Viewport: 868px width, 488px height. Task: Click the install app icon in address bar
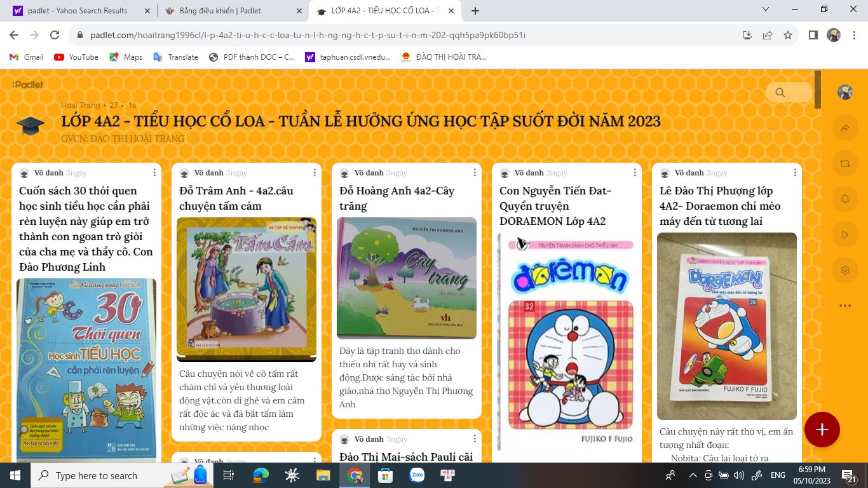747,35
